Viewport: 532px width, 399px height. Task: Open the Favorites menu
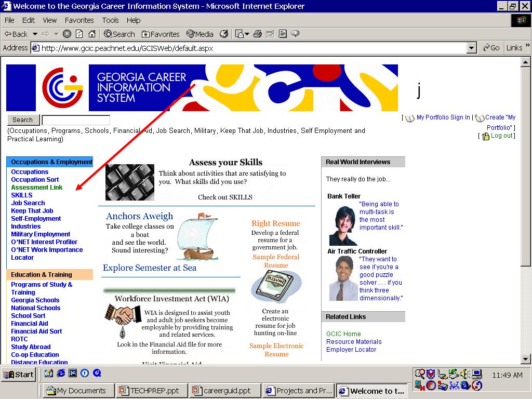[79, 20]
